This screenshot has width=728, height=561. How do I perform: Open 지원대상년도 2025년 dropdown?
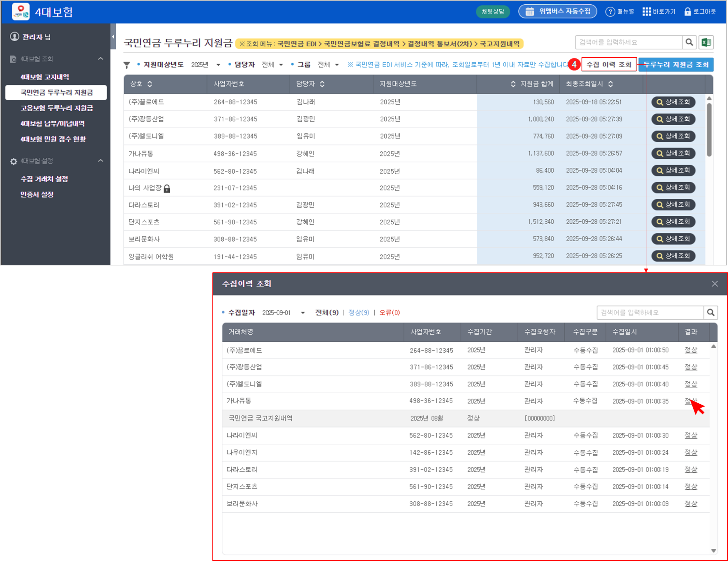coord(218,65)
